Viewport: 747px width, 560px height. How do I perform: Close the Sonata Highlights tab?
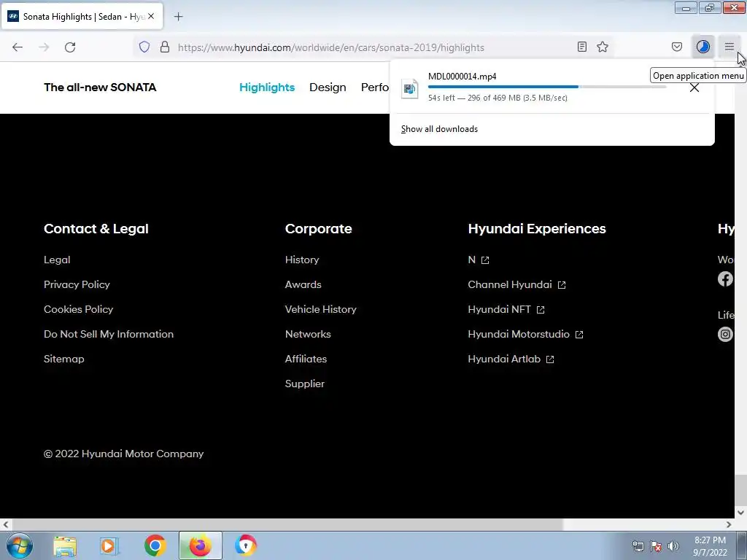151,16
